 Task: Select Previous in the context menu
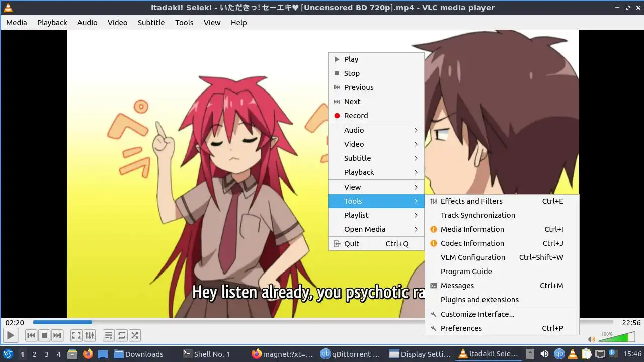(376, 87)
